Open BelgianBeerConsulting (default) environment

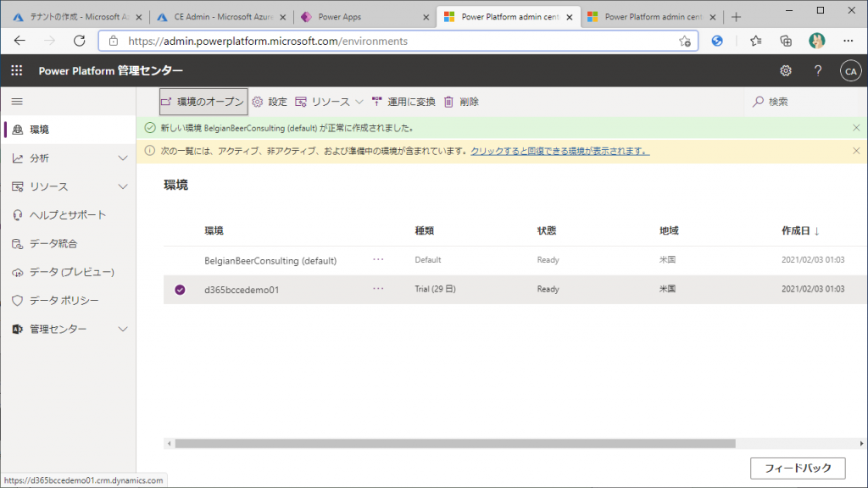(270, 261)
